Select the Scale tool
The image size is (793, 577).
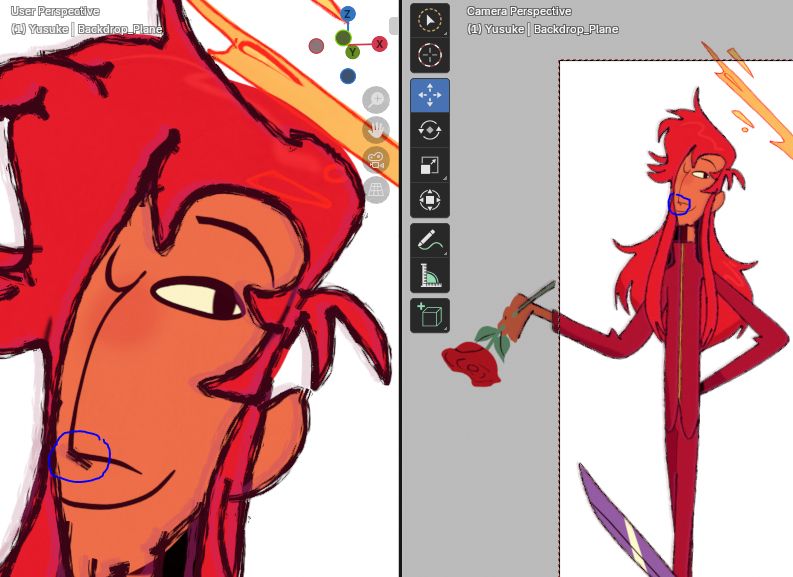pos(430,165)
